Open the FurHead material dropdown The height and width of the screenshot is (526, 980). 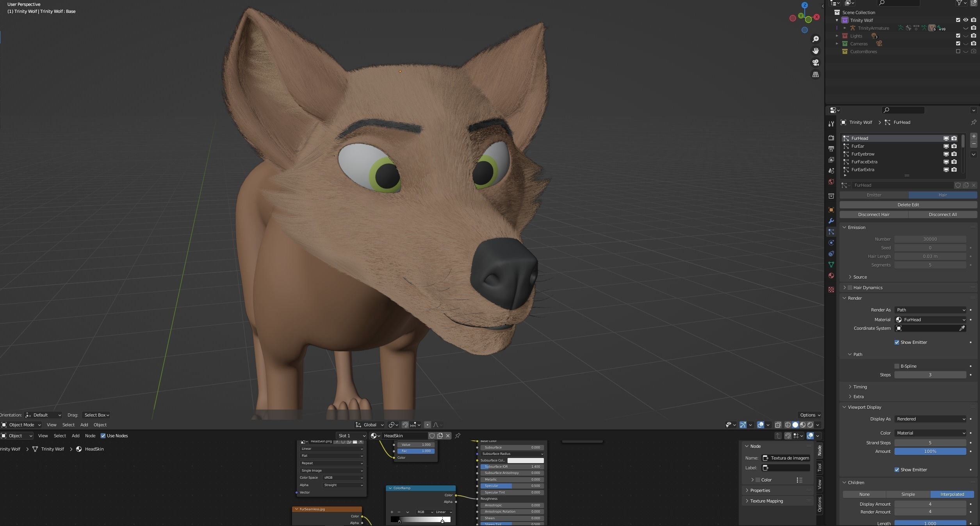click(x=930, y=320)
